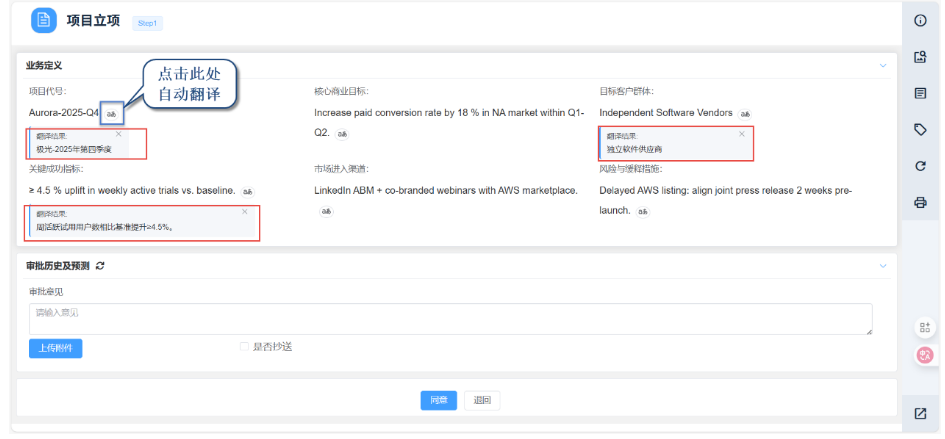Screen dimensions: 945x439
Task: Translate the LinkedIn ABM market channel text
Action: [x=326, y=211]
